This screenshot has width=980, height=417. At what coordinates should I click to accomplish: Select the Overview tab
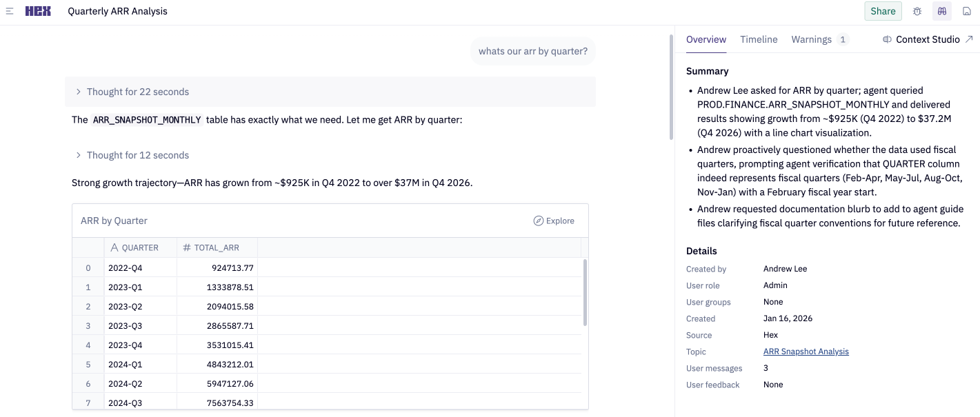(x=706, y=39)
